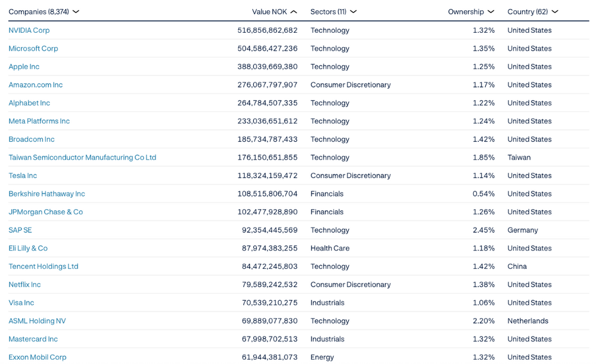Select the value 118,324,159,472 for Tesla
596x364 pixels.
(x=267, y=176)
